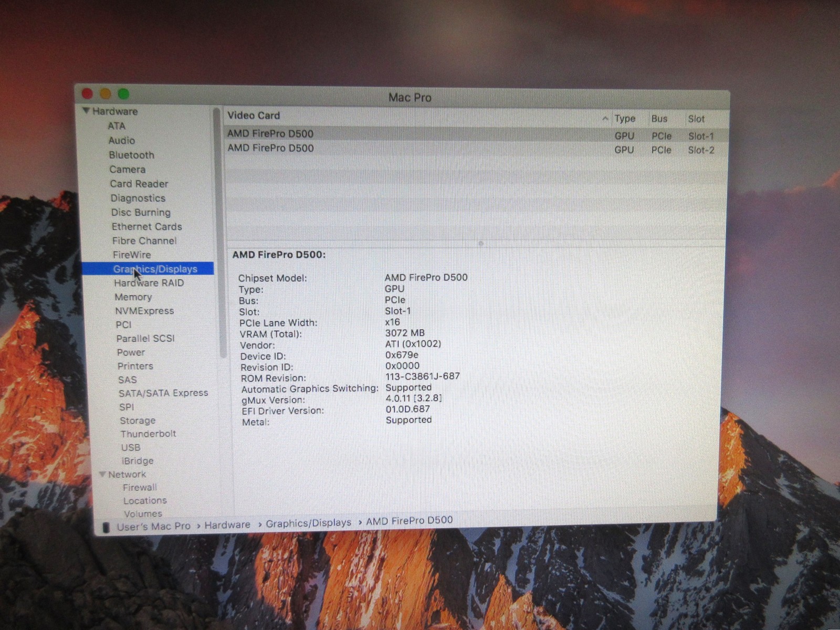Open the Fibre Channel entry
Screen dimensions: 840x630
(144, 240)
